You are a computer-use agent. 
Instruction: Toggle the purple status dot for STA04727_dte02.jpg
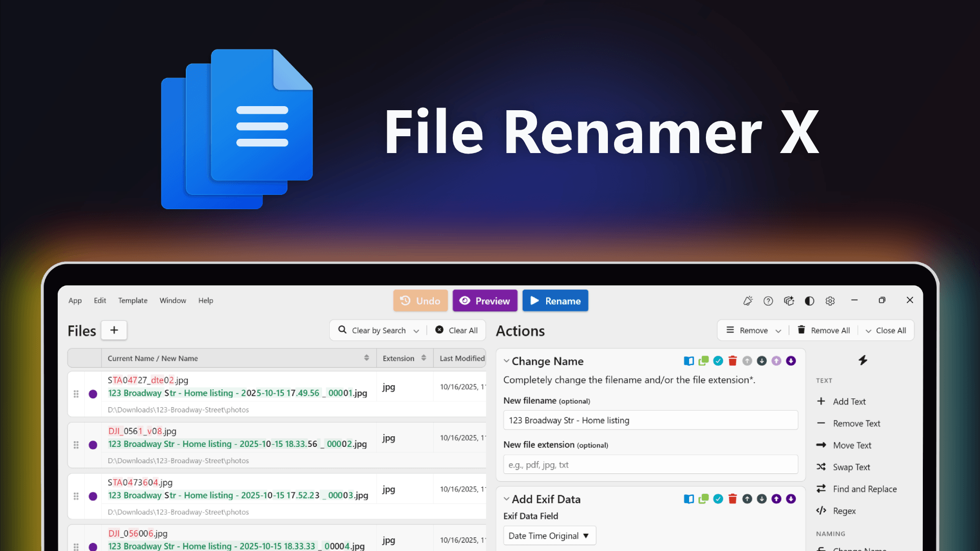[93, 394]
